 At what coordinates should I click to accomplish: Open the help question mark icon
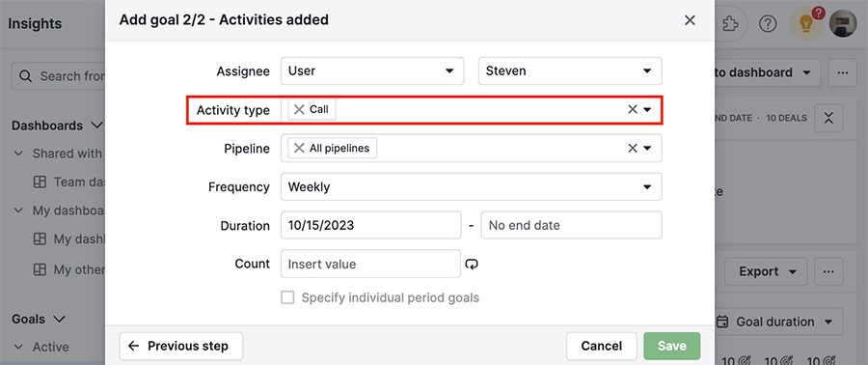tap(768, 24)
